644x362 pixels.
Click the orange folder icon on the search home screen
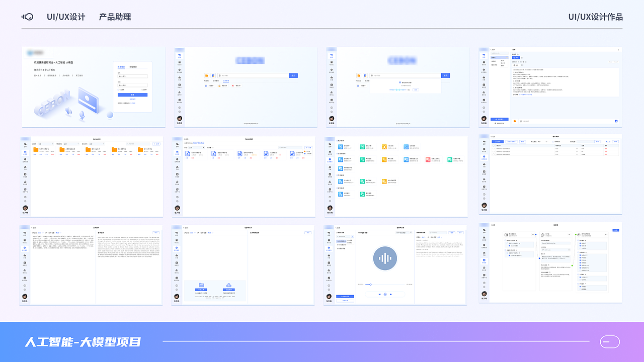[x=207, y=75]
